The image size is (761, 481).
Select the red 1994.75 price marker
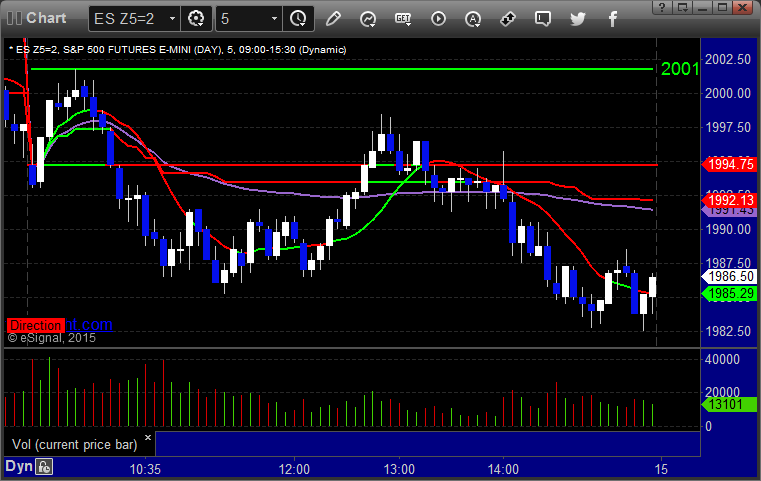tap(729, 165)
